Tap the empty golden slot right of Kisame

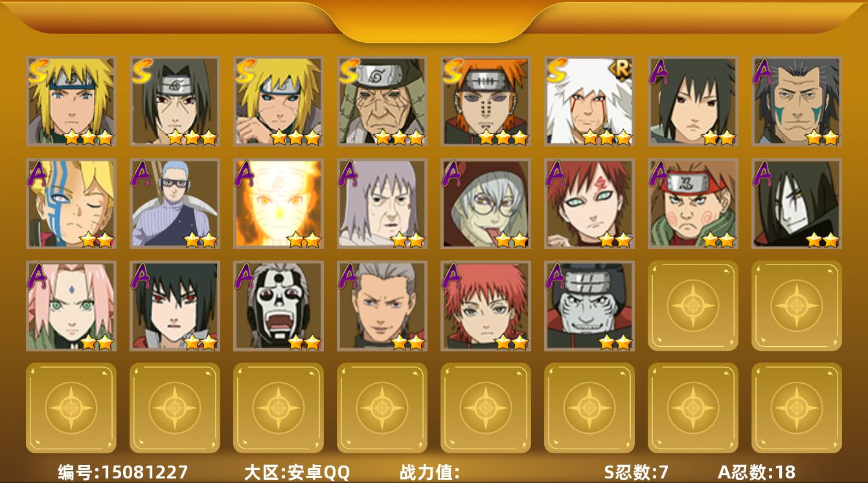[x=693, y=306]
